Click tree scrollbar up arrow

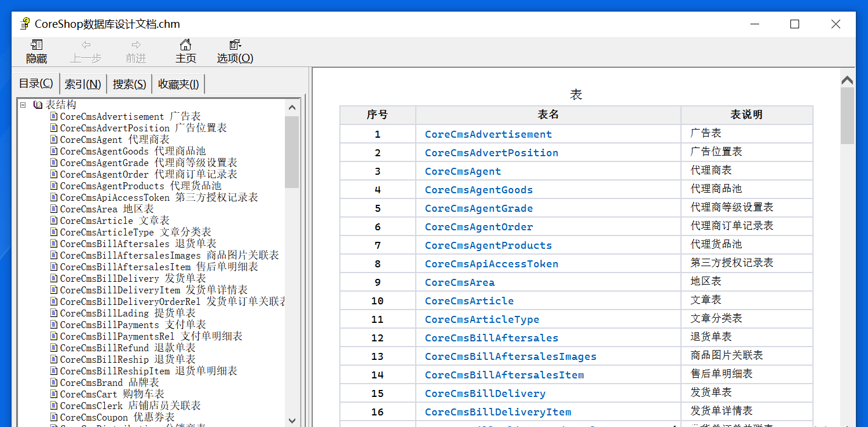point(292,107)
